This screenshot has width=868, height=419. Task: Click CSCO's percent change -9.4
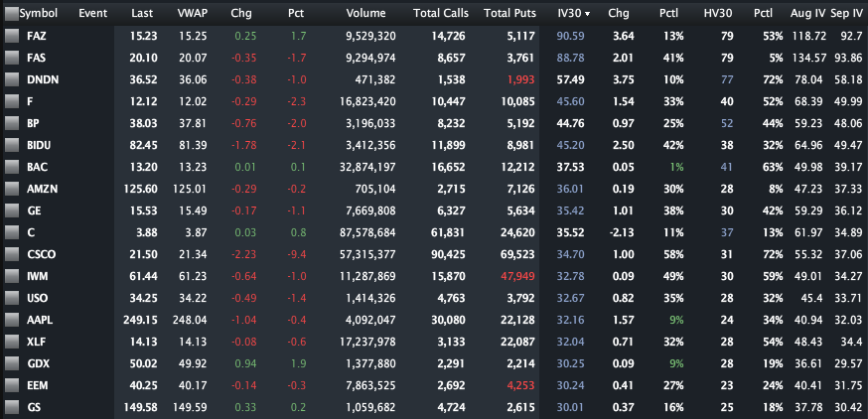(297, 254)
